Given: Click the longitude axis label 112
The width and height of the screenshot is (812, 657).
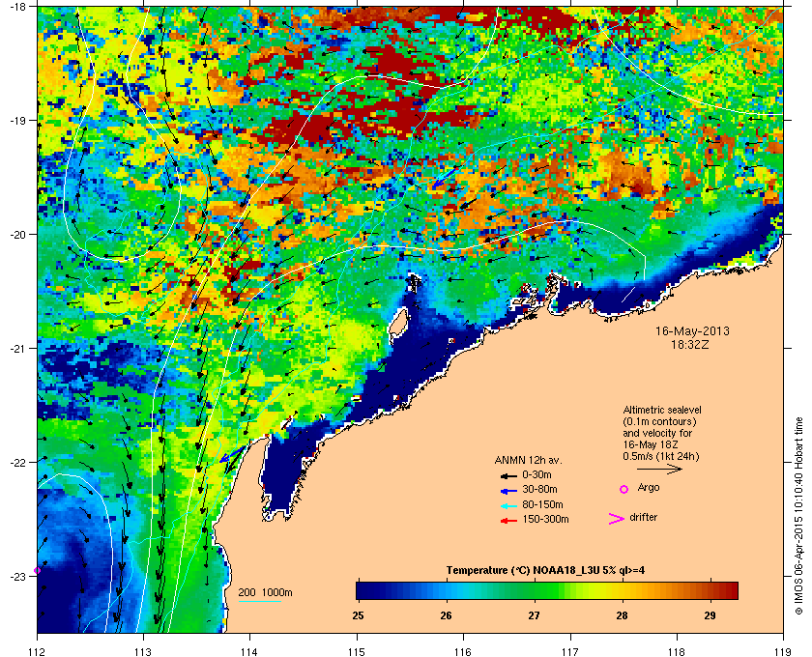Looking at the screenshot, I should point(37,651).
